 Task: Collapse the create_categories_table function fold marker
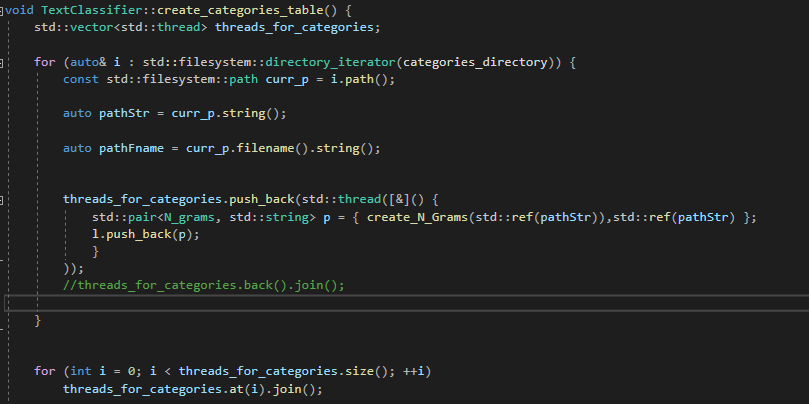click(2, 10)
